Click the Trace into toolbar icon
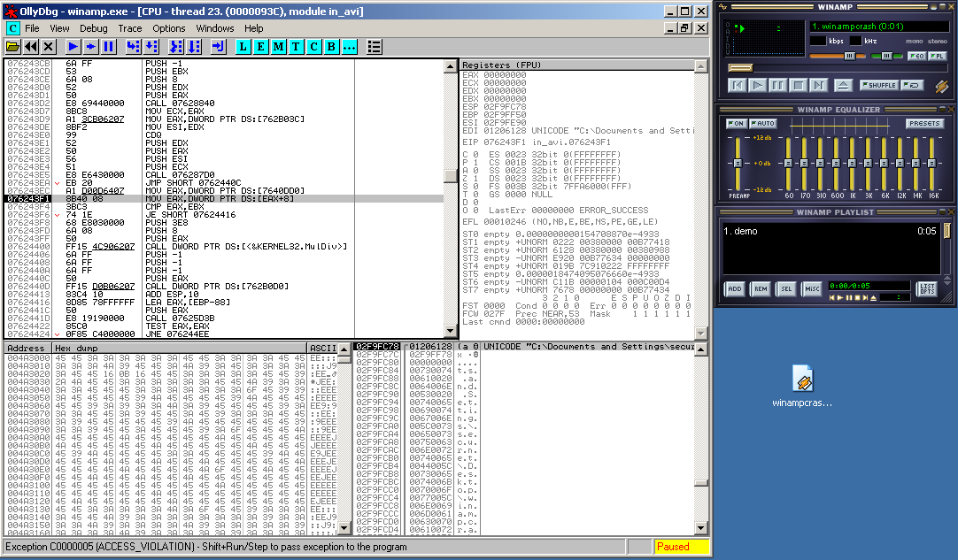Screen dimensions: 958x560 point(175,46)
